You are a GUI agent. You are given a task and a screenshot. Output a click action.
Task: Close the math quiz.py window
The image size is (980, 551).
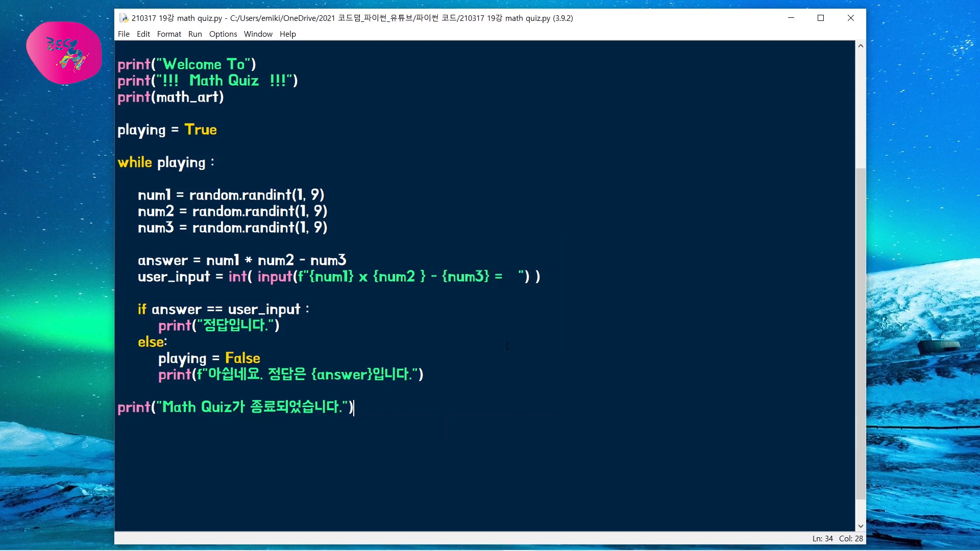point(851,18)
